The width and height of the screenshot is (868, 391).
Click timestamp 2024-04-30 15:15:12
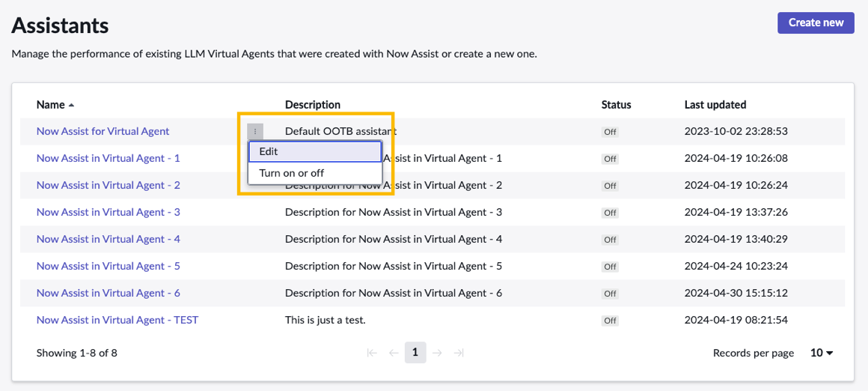pyautogui.click(x=736, y=292)
